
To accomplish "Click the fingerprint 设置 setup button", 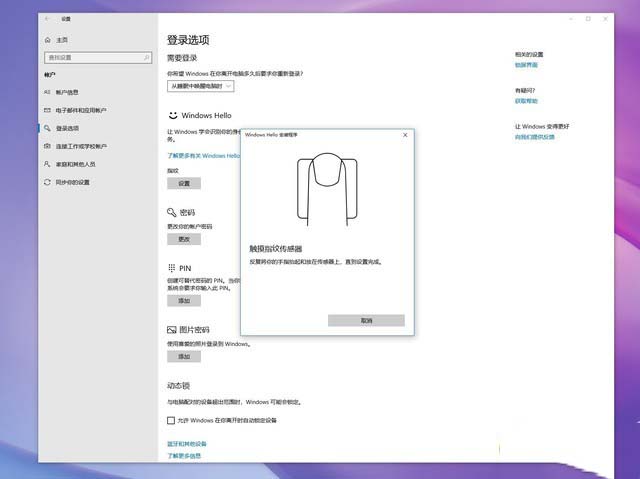I will (x=184, y=184).
